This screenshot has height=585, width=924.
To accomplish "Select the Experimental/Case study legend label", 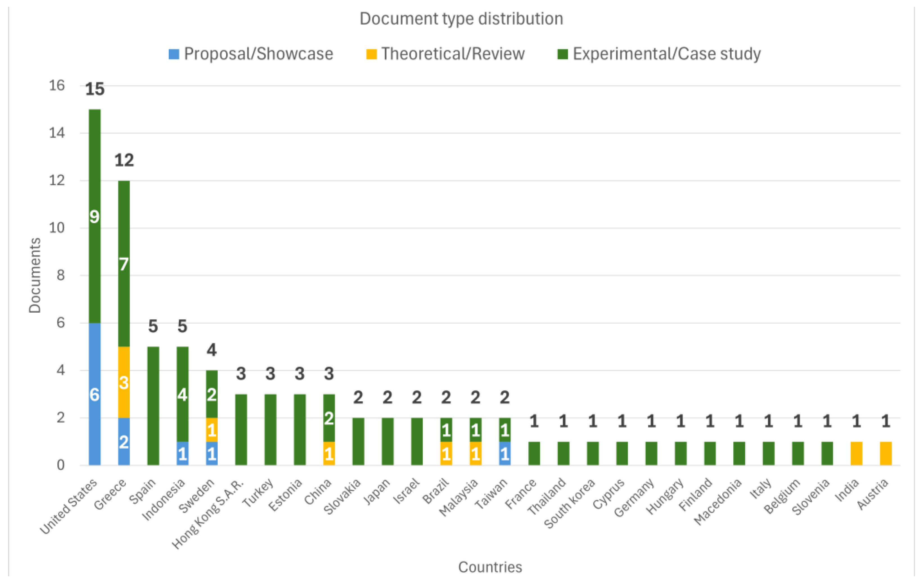I will (x=666, y=54).
